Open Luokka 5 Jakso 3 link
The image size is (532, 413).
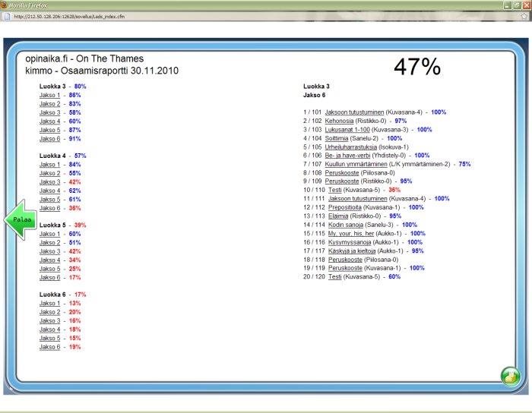coord(49,252)
